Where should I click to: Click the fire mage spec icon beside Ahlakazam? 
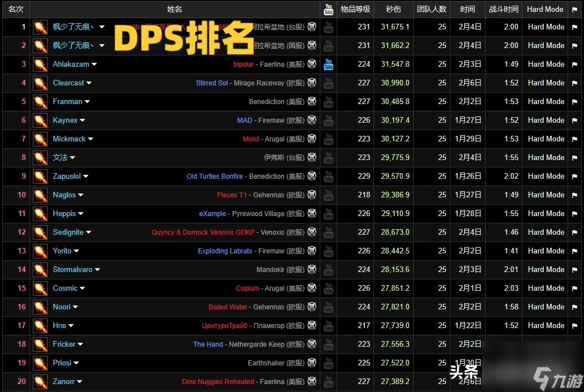[x=40, y=64]
